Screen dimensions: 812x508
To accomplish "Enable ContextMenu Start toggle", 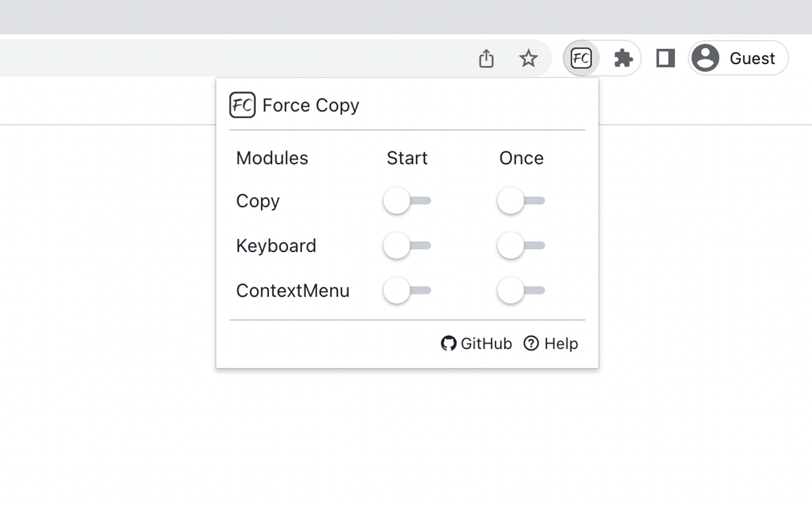I will (407, 291).
